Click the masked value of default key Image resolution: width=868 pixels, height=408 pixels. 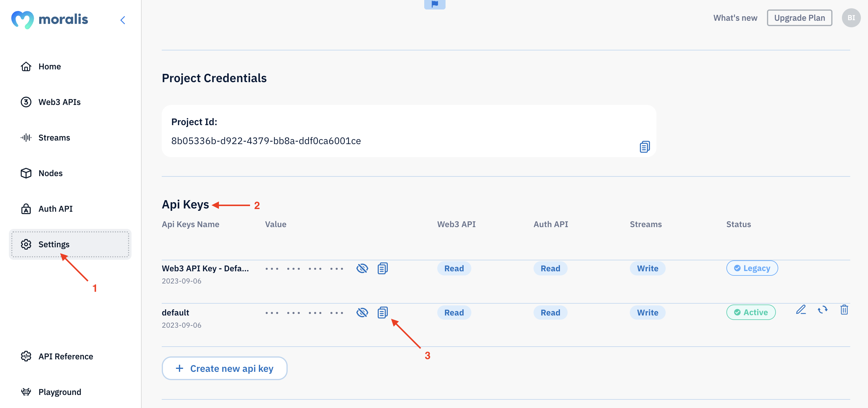[304, 313]
